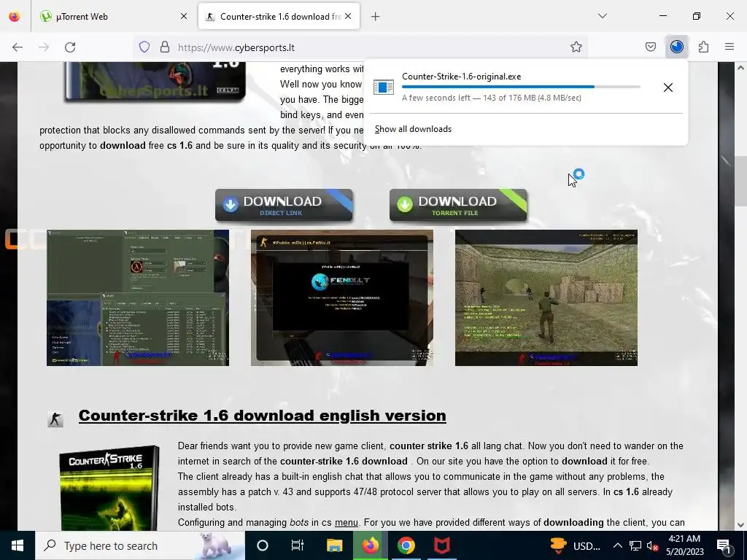Click the page vertical scrollbar thumb
Screen dimensions: 747x560
pos(740,181)
